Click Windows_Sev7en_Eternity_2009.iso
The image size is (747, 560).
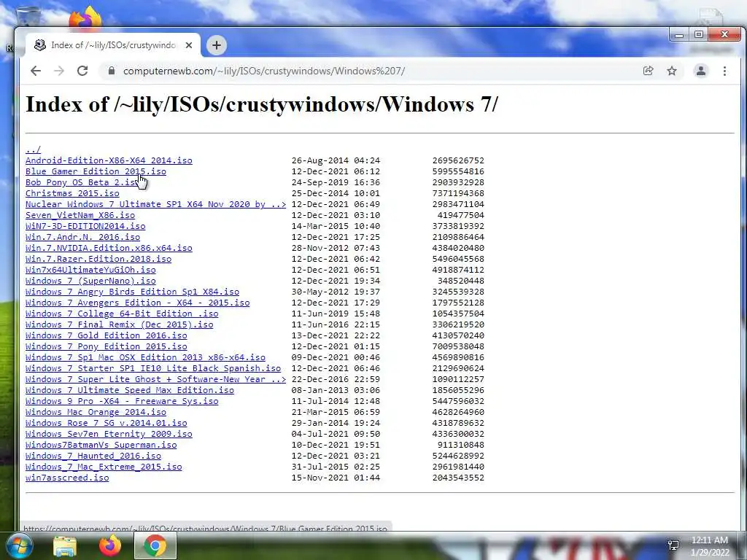click(109, 435)
